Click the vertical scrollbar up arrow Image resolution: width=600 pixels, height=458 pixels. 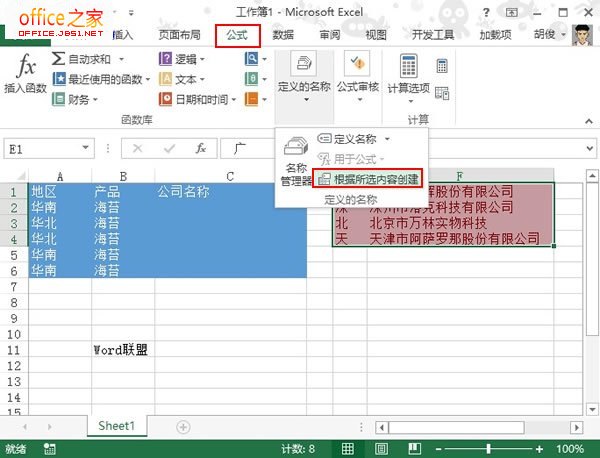coord(592,176)
